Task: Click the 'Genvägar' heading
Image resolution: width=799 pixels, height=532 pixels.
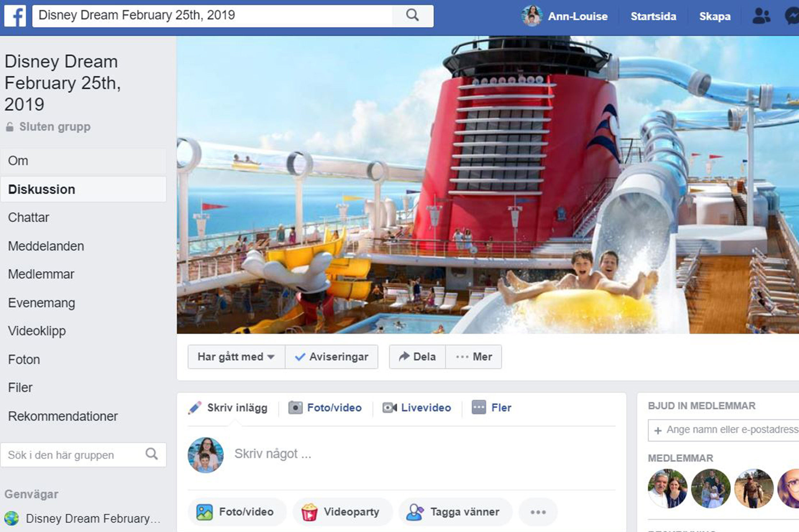Action: (31, 494)
